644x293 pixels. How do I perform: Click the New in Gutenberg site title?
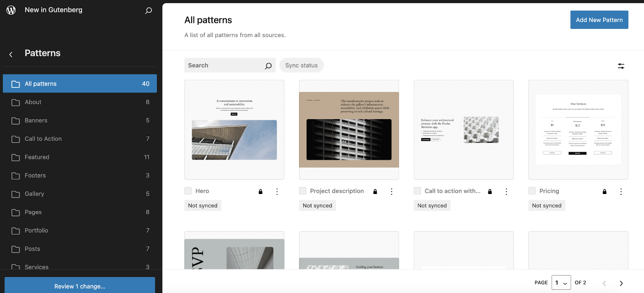54,10
